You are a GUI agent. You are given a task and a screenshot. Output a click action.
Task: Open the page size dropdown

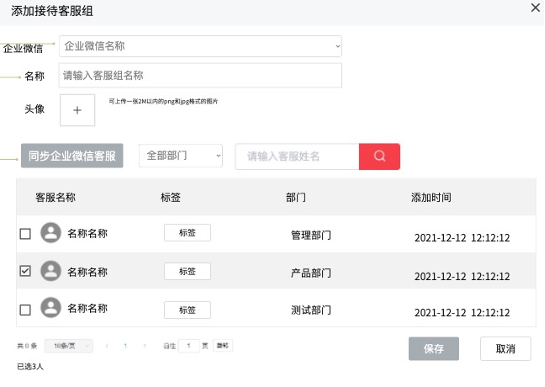(69, 346)
